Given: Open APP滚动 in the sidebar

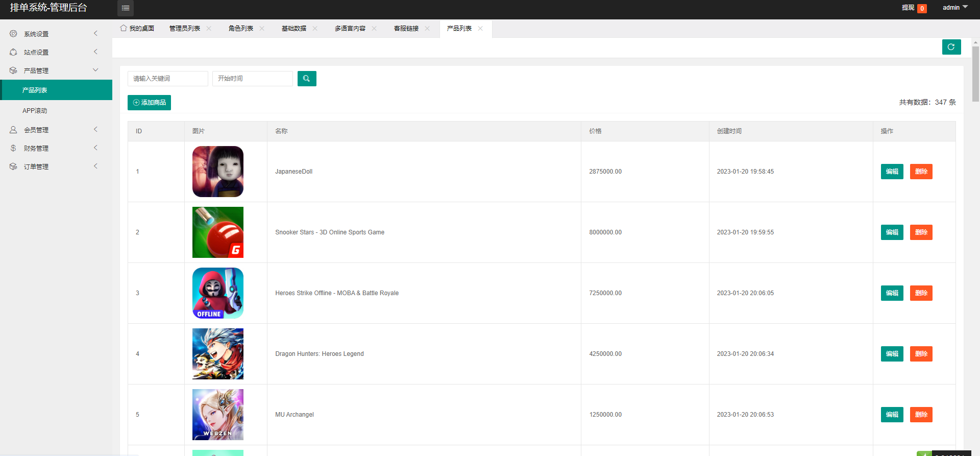Looking at the screenshot, I should pos(35,111).
